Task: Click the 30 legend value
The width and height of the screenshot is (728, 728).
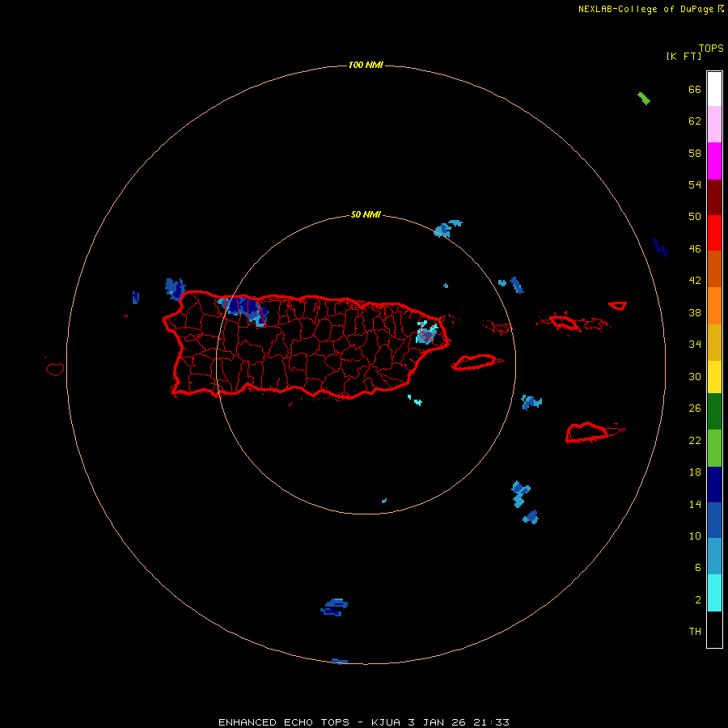Action: pos(695,376)
